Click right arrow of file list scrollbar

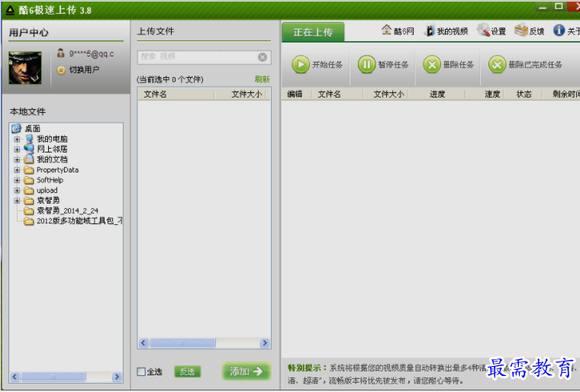click(265, 343)
